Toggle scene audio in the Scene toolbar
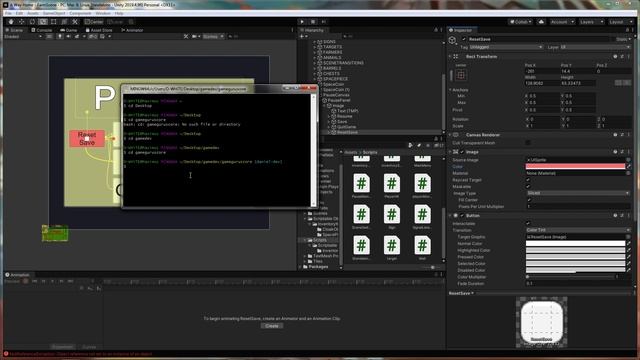The image size is (640, 360). (x=68, y=36)
